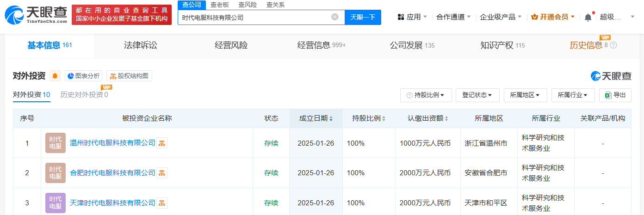The image size is (644, 215).
Task: Sort by 认缴出资额 column header arrows
Action: point(446,119)
